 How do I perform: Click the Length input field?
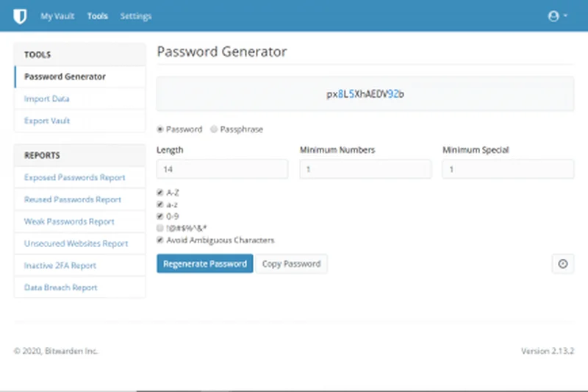click(x=222, y=169)
